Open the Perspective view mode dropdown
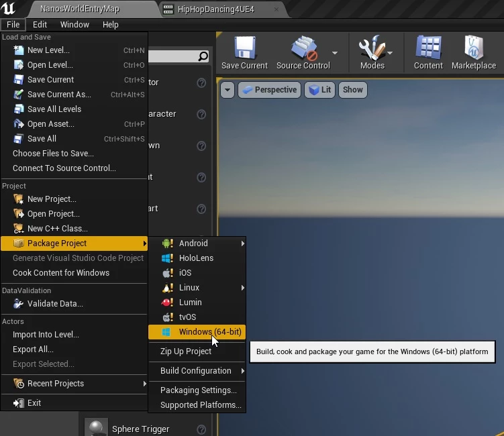This screenshot has height=436, width=504. 269,90
